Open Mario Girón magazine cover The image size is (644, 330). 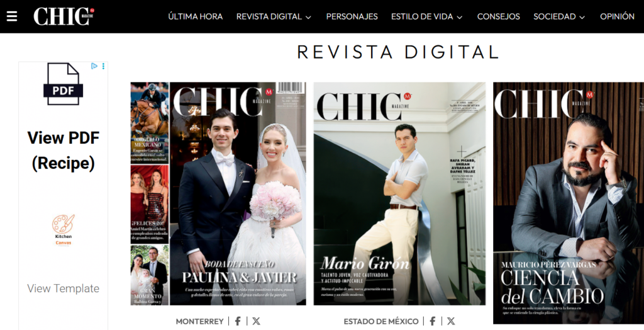(399, 193)
